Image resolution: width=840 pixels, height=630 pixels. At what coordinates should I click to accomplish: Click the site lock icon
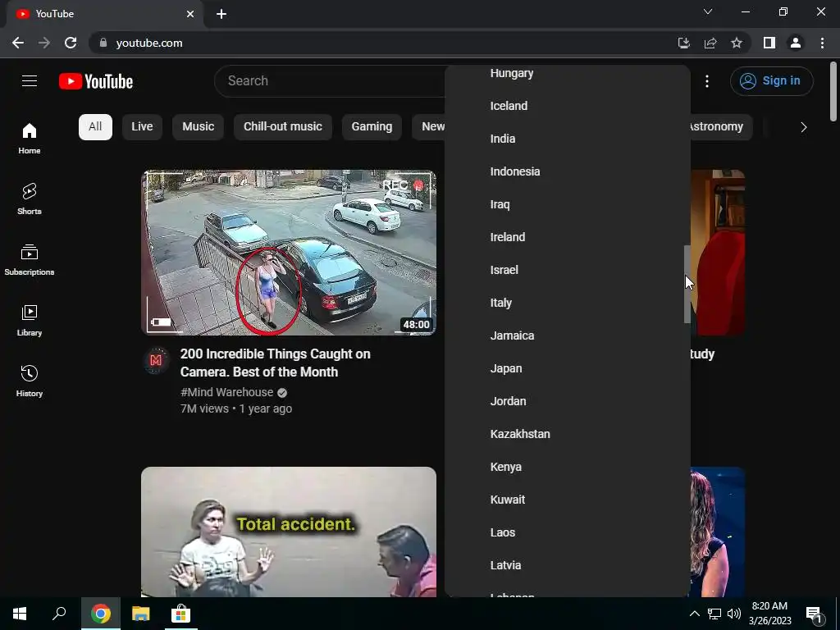(103, 43)
